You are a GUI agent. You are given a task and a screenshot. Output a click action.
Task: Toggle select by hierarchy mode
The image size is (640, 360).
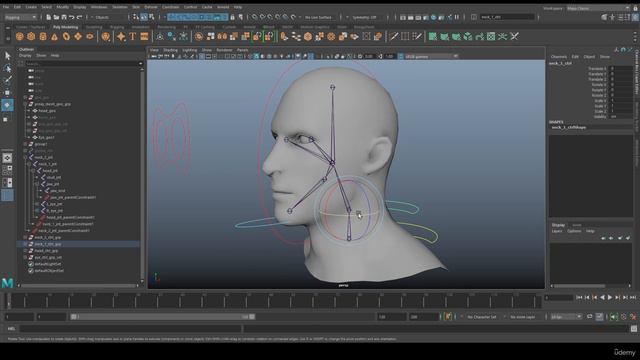136,17
